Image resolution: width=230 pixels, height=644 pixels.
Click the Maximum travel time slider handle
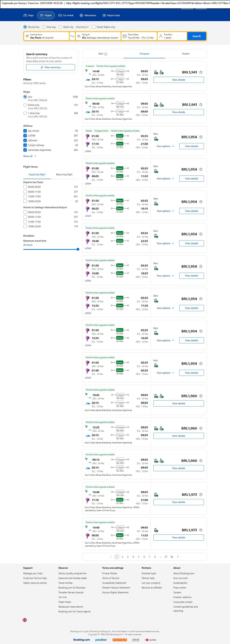pos(78,249)
